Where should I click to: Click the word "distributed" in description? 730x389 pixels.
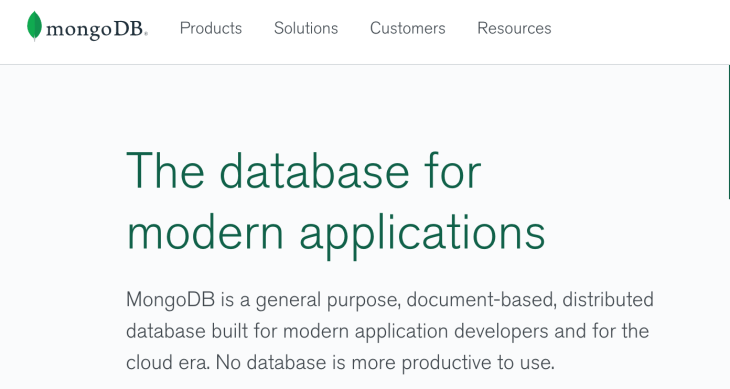coord(608,300)
